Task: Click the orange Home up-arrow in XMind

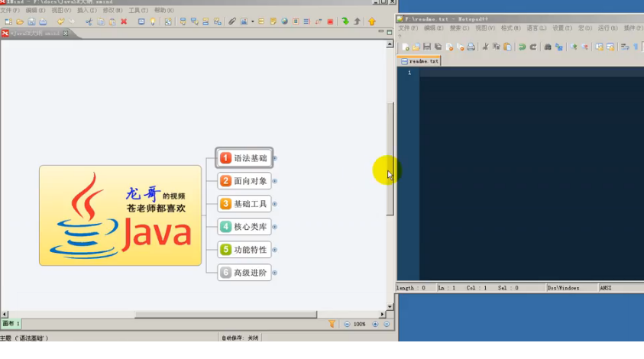Action: [x=372, y=21]
